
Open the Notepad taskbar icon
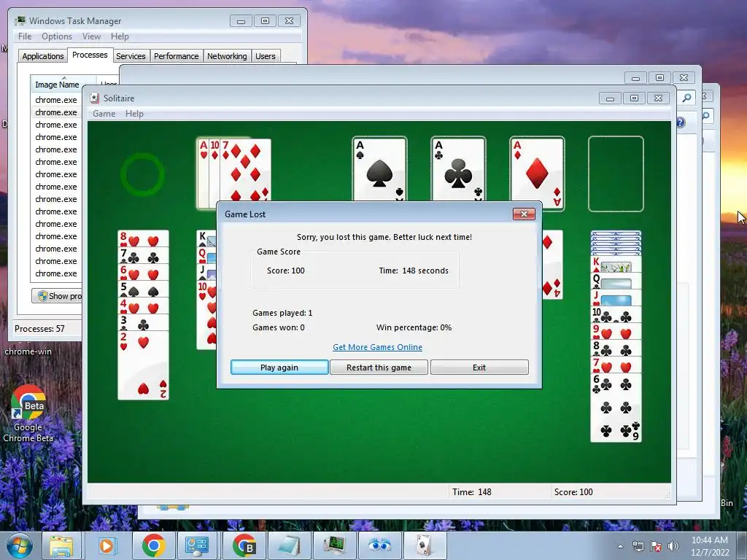pos(289,545)
